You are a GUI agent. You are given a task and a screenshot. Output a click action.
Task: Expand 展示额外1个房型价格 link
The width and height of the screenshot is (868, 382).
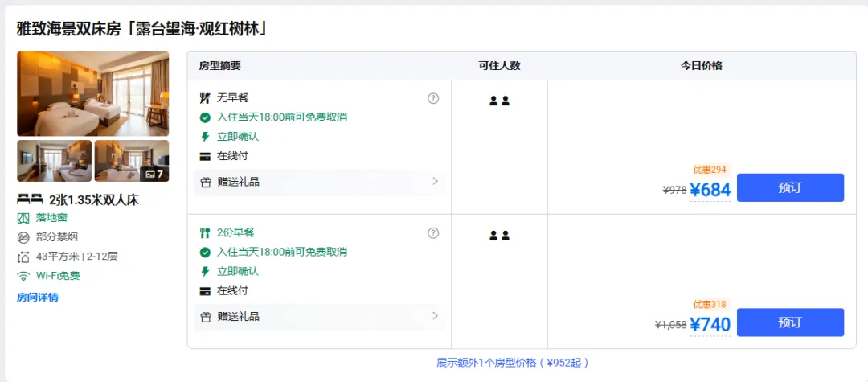[x=513, y=364]
